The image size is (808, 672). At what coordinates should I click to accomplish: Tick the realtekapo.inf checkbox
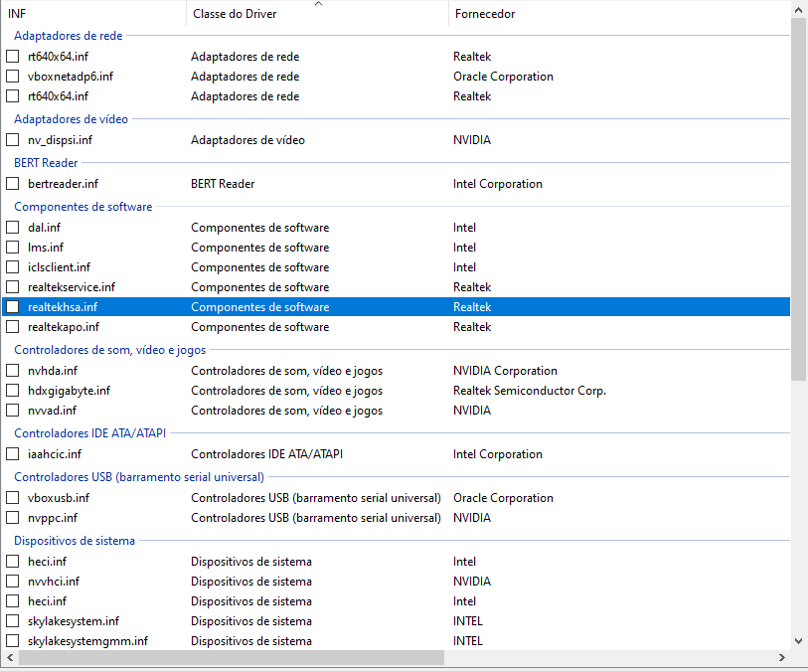pos(12,327)
